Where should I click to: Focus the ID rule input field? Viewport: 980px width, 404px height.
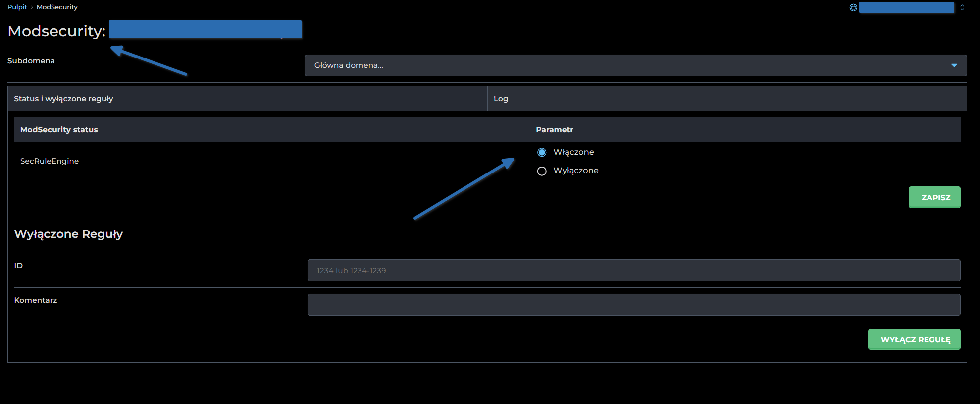633,270
